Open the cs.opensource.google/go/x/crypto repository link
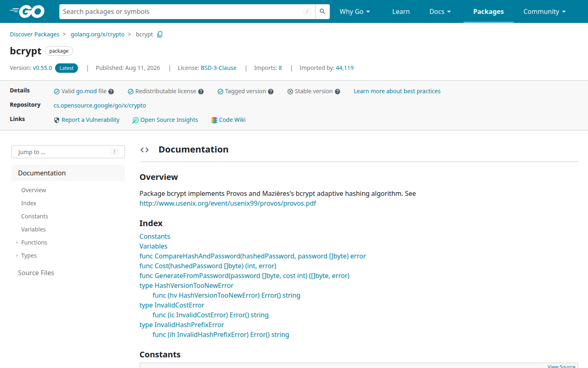 click(100, 105)
